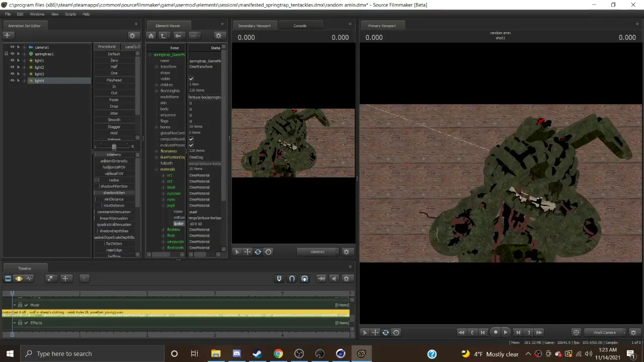Select the secondary viewport move tool
The image size is (644, 362).
point(248,252)
